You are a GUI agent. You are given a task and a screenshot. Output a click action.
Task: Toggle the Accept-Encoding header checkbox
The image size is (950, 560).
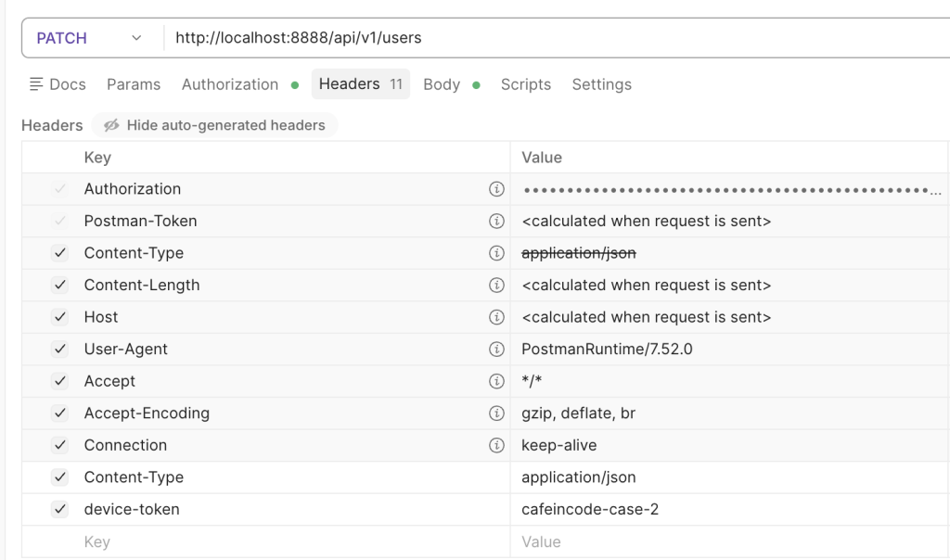tap(60, 414)
